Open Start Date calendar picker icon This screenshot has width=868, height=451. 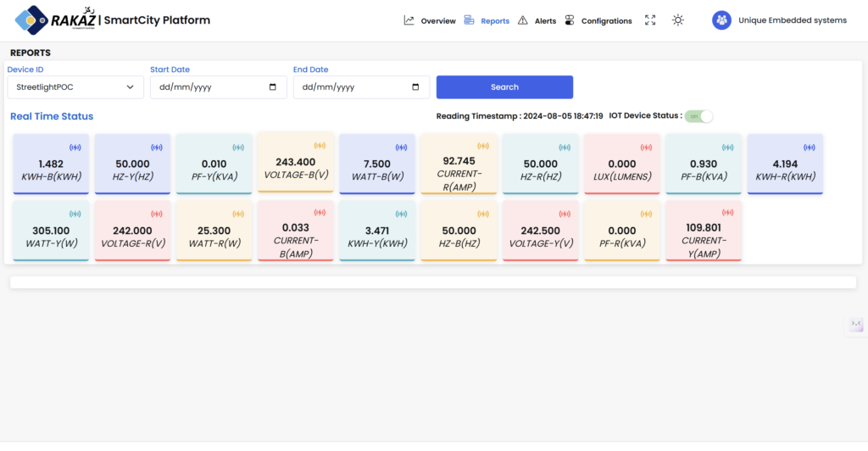click(272, 86)
